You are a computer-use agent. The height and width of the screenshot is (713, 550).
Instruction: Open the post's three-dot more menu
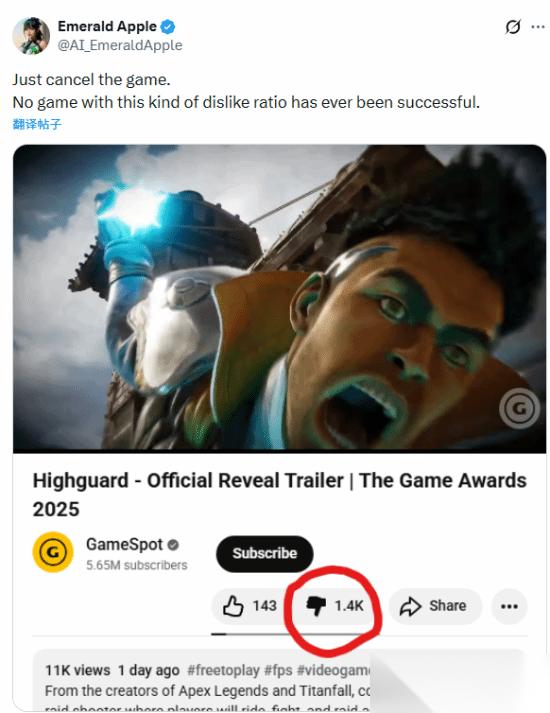[538, 27]
